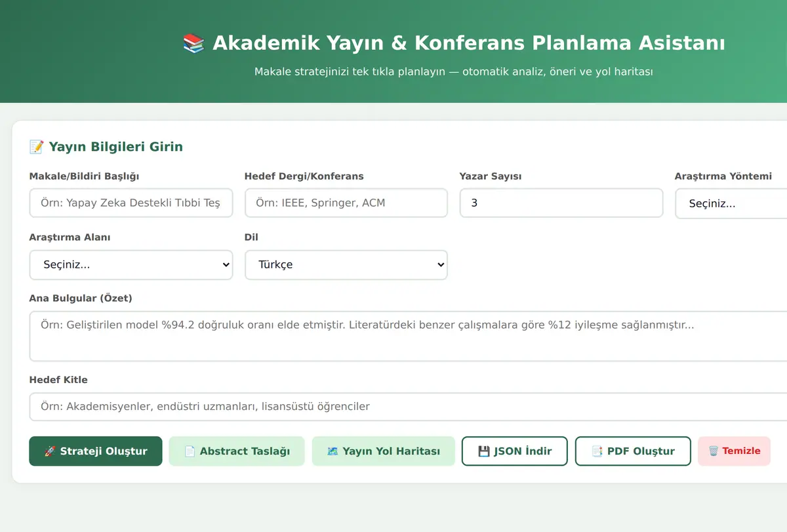Click the map icon on Yayın Yol Haritası
Image resolution: width=787 pixels, height=532 pixels.
click(333, 451)
